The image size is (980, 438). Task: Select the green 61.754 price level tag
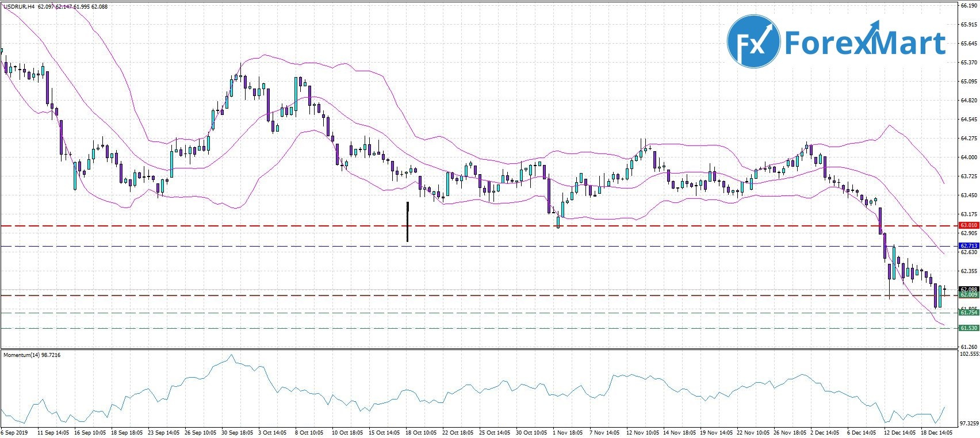click(x=968, y=313)
